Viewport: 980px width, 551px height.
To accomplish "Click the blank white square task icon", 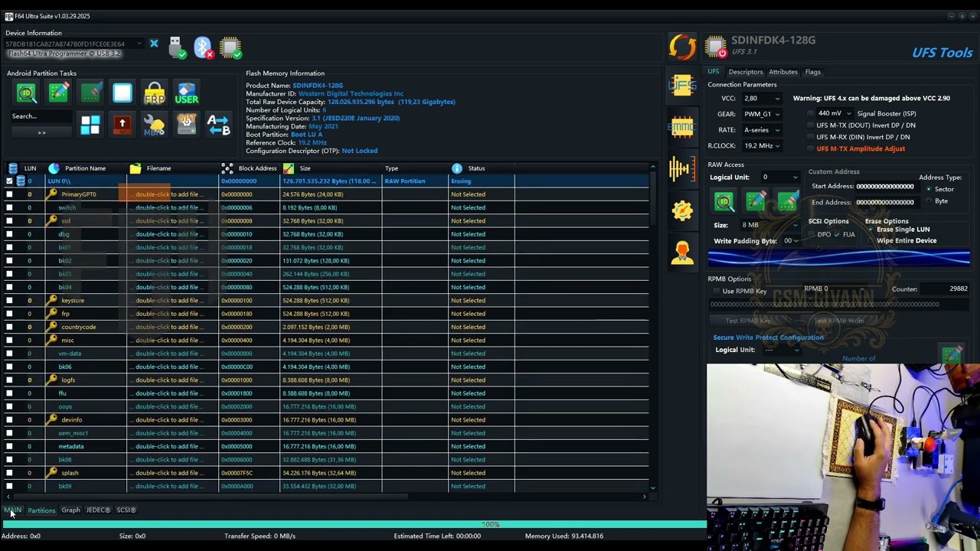I will (122, 93).
